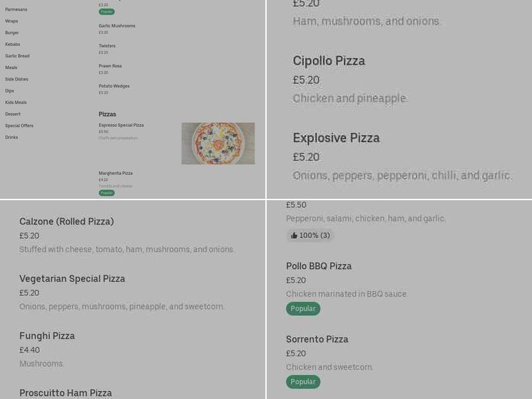Open the Espresso Special Pizza thumbnail image
532x399 pixels.
tap(218, 144)
